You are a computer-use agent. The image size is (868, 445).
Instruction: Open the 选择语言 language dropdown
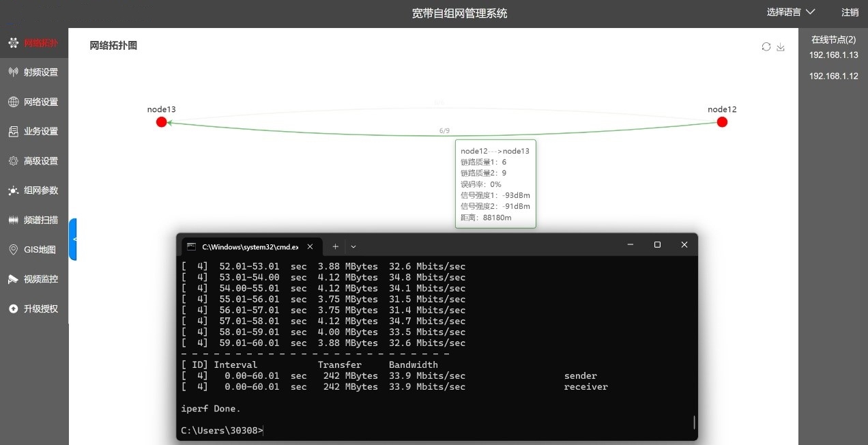tap(791, 12)
